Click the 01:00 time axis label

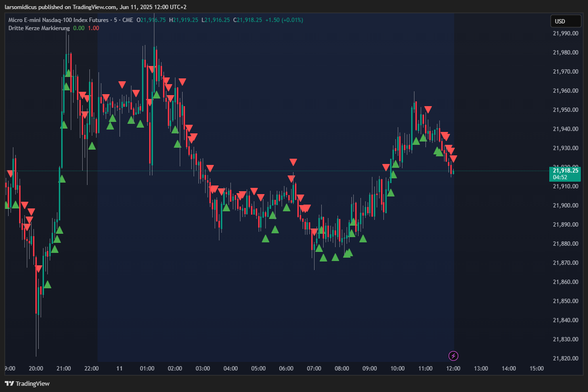(x=147, y=369)
